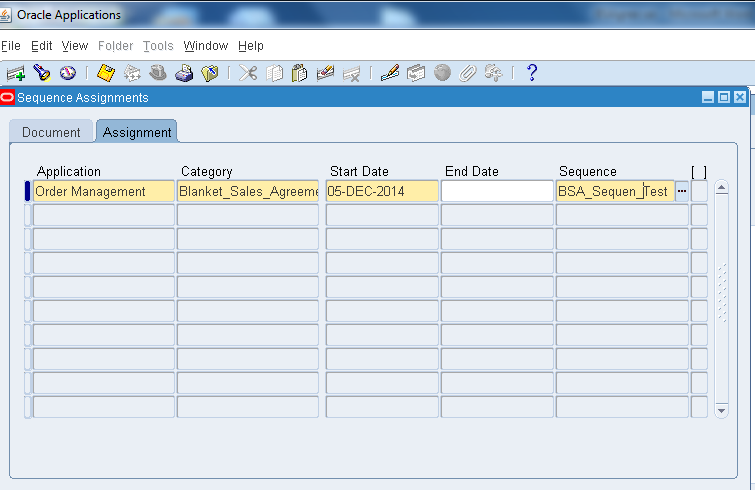Close the Sequence Assignments window
This screenshot has height=490, width=755.
pyautogui.click(x=740, y=98)
